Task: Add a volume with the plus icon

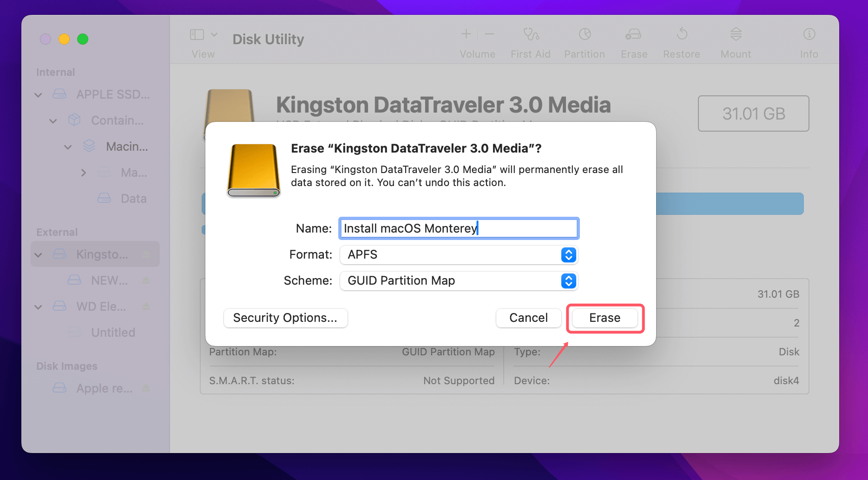Action: click(x=466, y=33)
